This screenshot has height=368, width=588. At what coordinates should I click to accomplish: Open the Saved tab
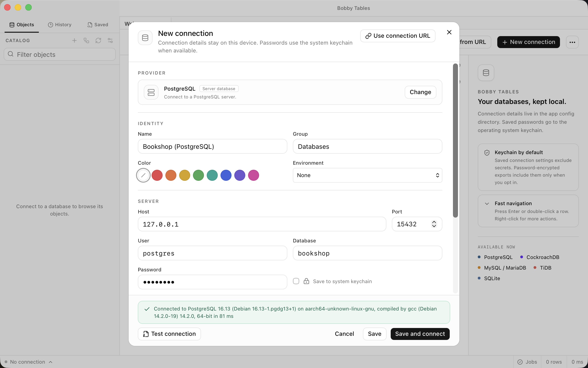[98, 25]
